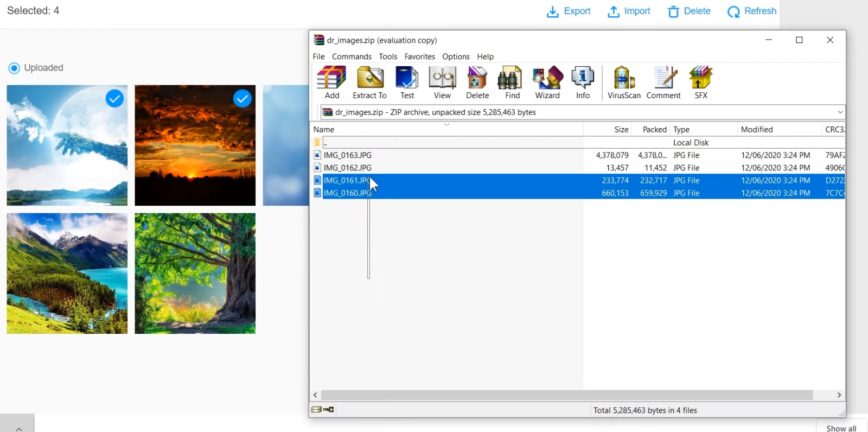Uncheck the moon and hand image checkmark
Screen dimensions: 868x432
[114, 98]
